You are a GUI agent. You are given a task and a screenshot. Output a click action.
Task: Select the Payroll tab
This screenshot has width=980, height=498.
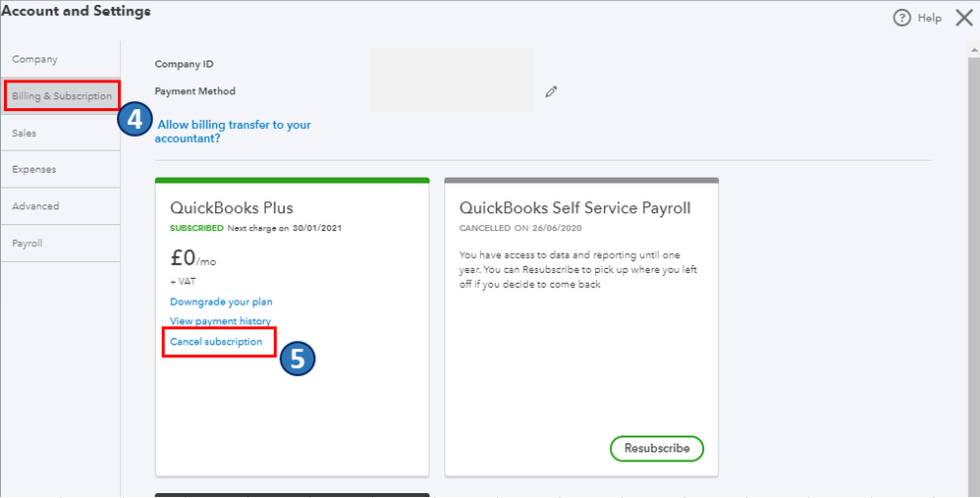27,243
